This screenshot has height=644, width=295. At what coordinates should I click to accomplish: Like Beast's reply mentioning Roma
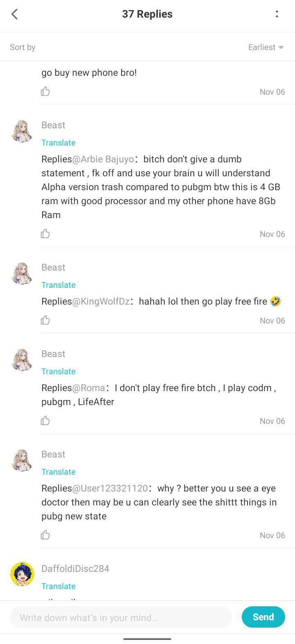[45, 421]
